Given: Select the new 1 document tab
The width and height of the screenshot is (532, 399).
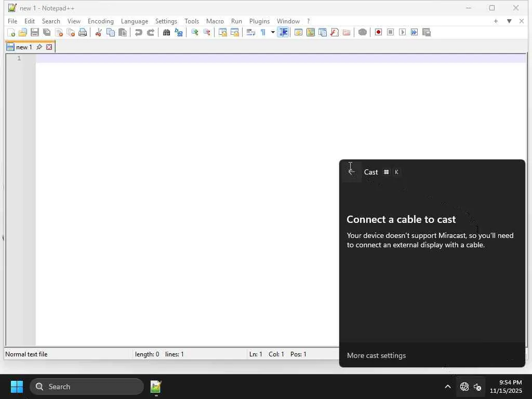Looking at the screenshot, I should click(24, 47).
